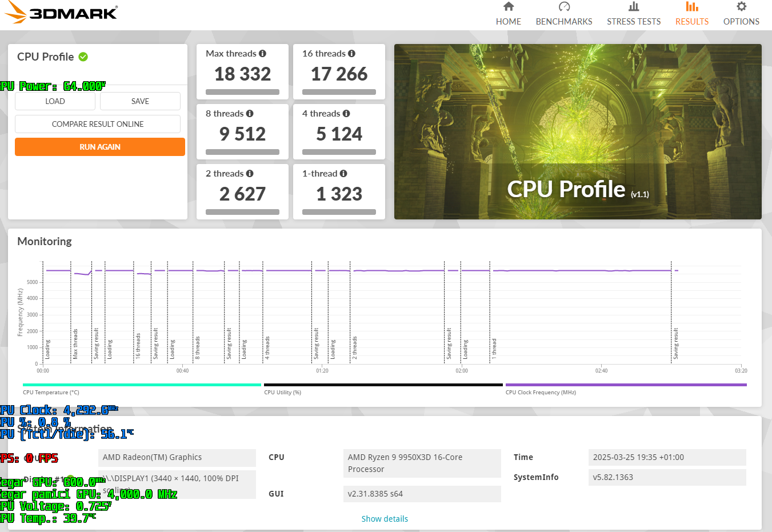772x532 pixels.
Task: Click info icon beside 2 threads
Action: 250,174
